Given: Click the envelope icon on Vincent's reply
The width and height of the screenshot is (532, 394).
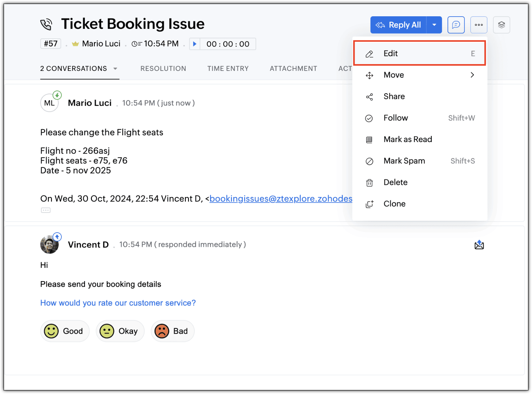Looking at the screenshot, I should (479, 245).
